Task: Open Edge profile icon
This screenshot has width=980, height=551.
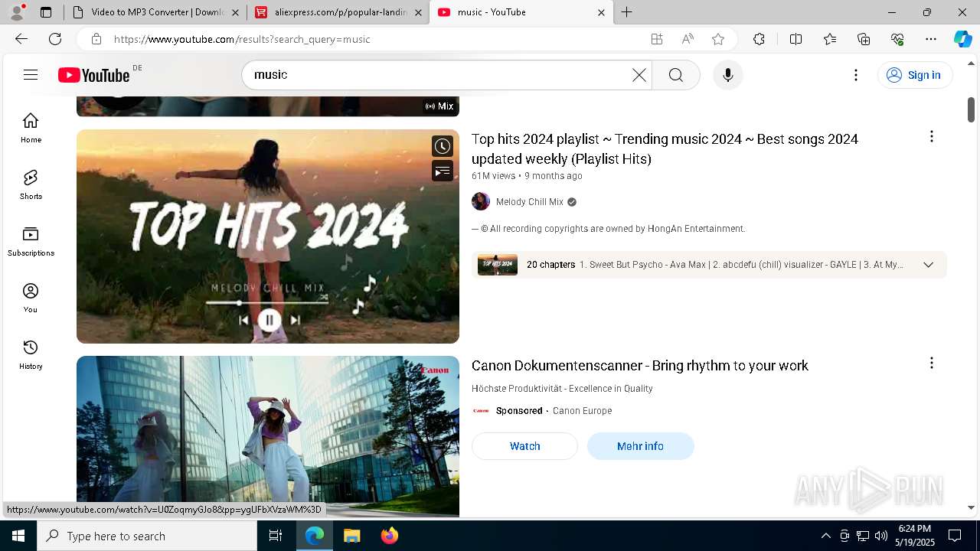Action: (17, 12)
